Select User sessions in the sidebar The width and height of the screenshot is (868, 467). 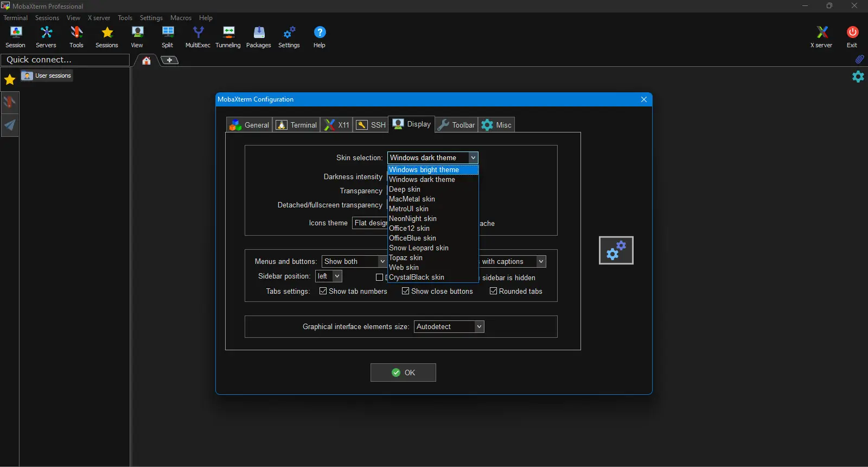pos(47,75)
